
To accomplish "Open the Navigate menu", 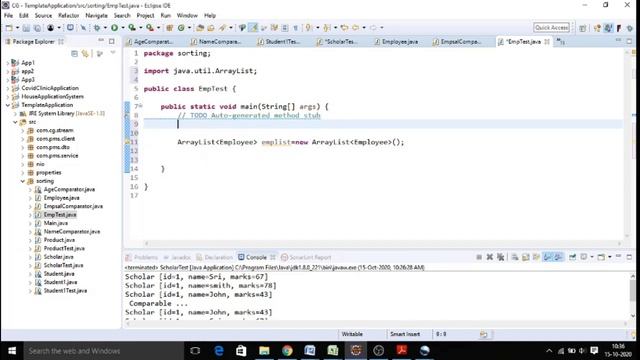I will [x=97, y=16].
